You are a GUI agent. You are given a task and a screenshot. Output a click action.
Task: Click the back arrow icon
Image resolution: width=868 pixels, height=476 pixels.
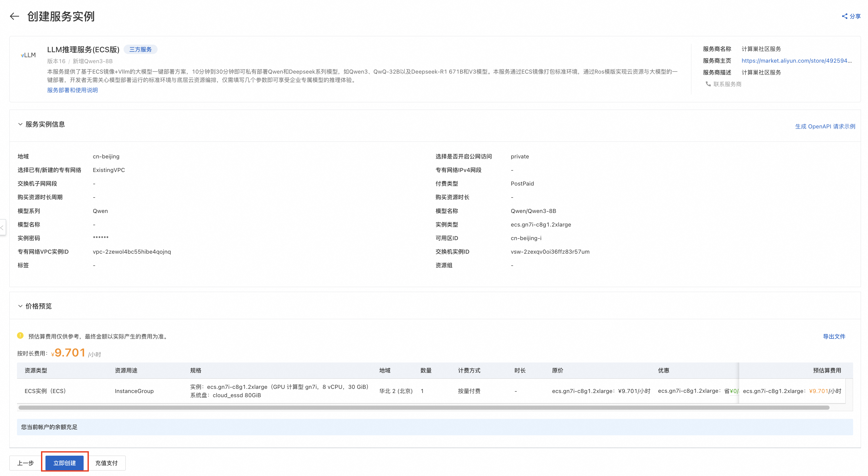point(14,16)
